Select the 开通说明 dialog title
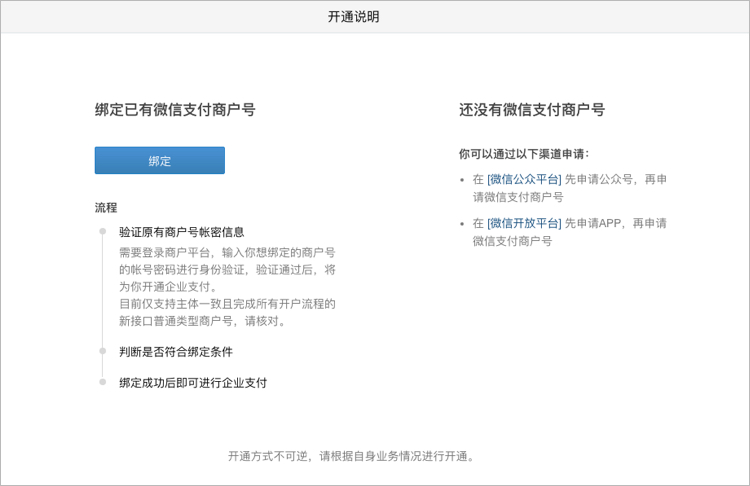Viewport: 750px width, 486px height. [354, 17]
